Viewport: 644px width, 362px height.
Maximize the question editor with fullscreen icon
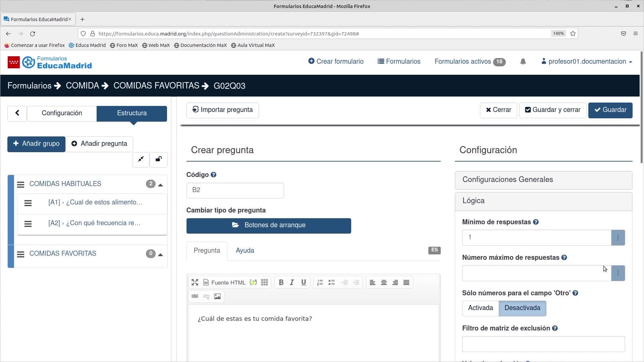(x=195, y=282)
